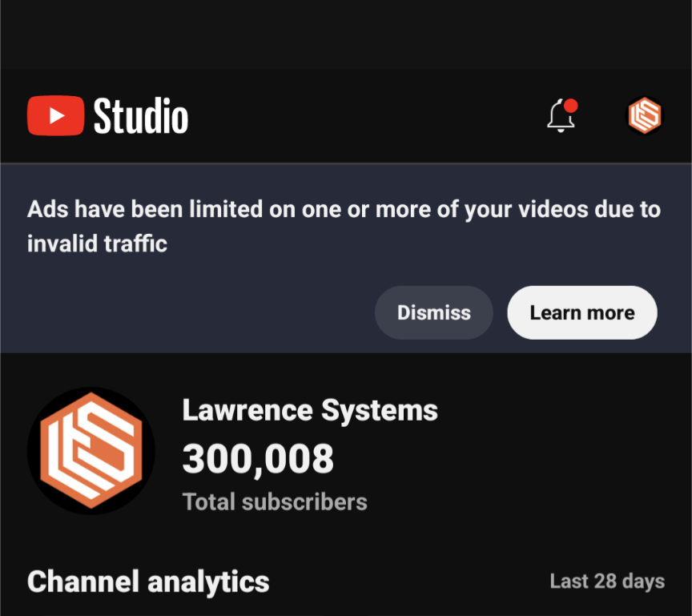The image size is (692, 616).
Task: Click the invalid traffic warning message text
Action: tap(344, 226)
